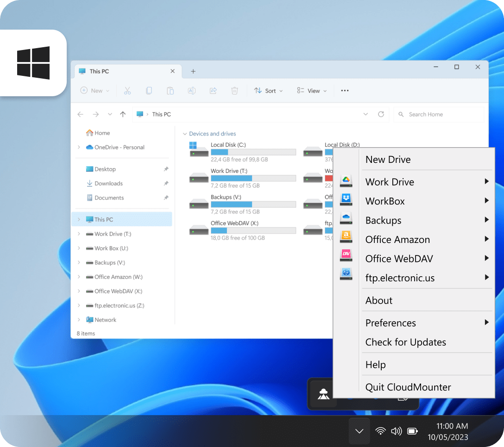Click the CloudMounter cloud icon in the taskbar
Viewport: 504px width, 447px height.
coord(323,394)
